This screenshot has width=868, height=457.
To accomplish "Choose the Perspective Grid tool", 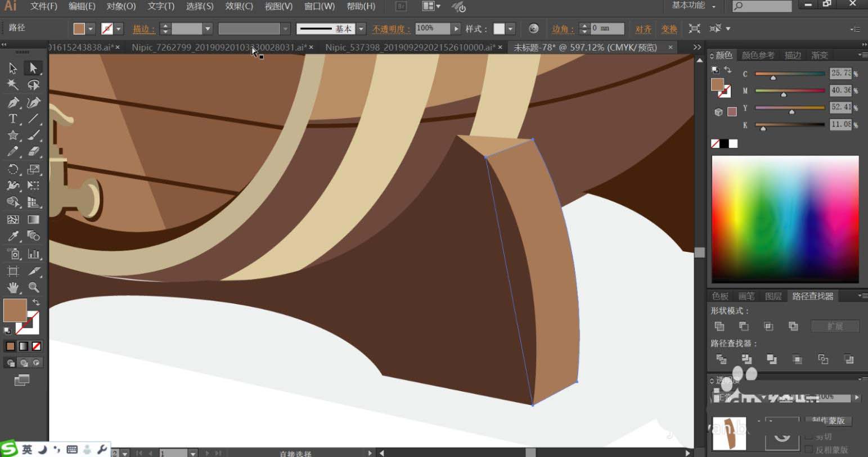I will pos(33,202).
